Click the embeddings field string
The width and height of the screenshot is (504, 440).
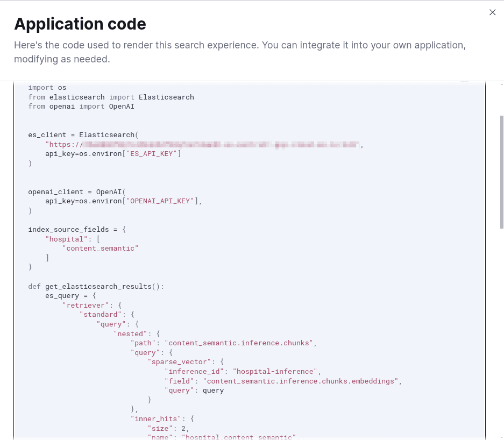(x=300, y=381)
